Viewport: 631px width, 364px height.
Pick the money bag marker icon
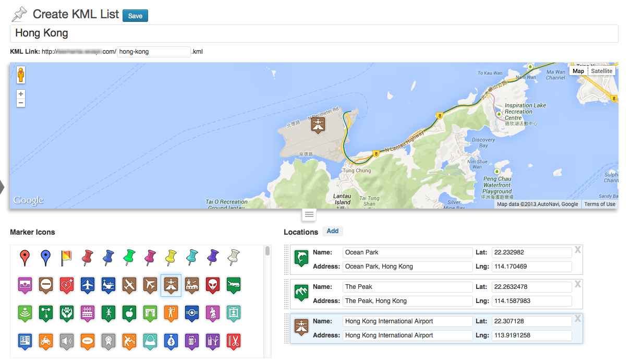pos(171,342)
